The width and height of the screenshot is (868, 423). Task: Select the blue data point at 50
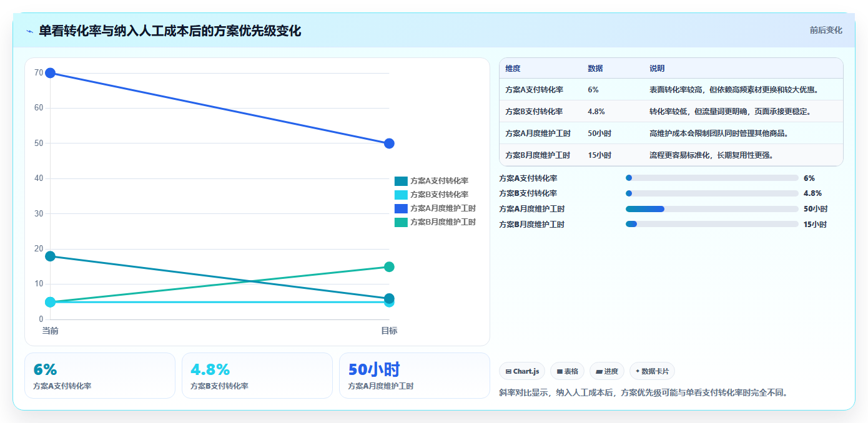[389, 143]
